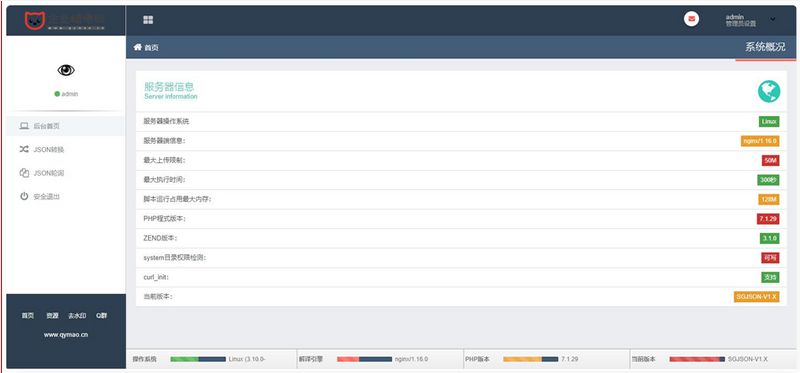Image resolution: width=800 pixels, height=373 pixels.
Task: Click the green 支持 badge
Action: [x=770, y=277]
